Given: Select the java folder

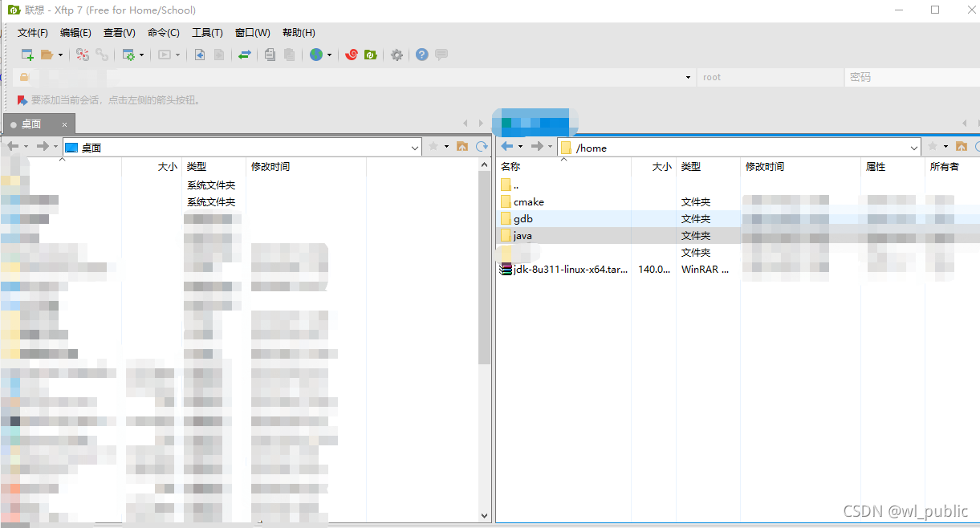Looking at the screenshot, I should [x=516, y=236].
